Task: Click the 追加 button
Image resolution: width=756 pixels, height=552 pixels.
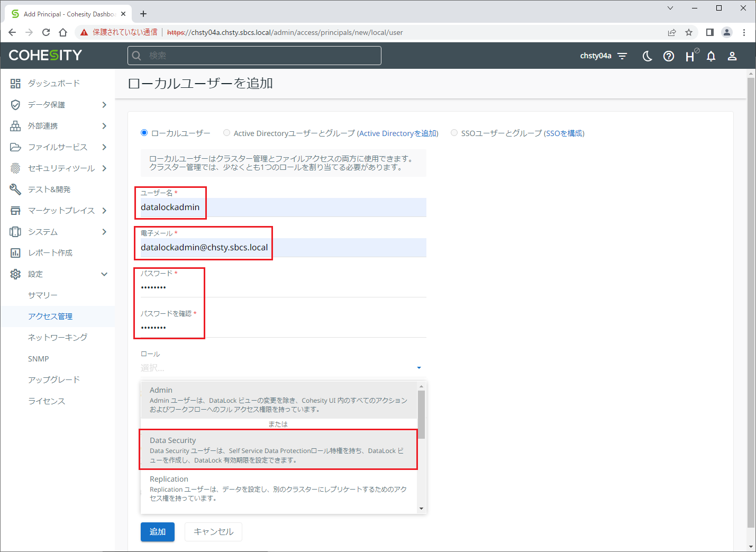Action: coord(158,532)
